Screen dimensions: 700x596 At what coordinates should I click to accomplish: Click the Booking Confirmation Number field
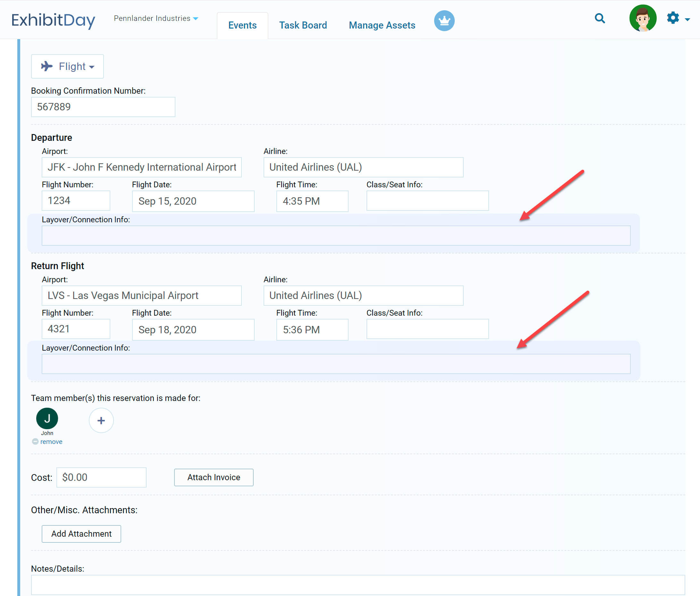click(103, 107)
